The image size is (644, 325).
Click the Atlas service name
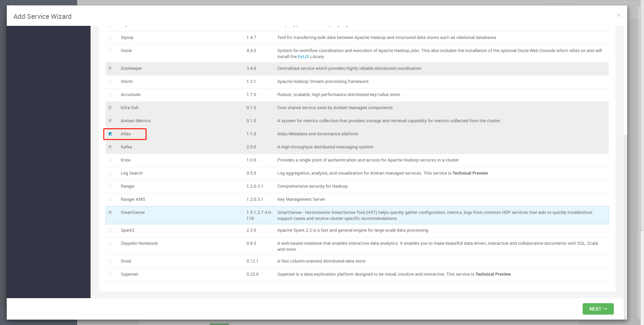click(126, 134)
